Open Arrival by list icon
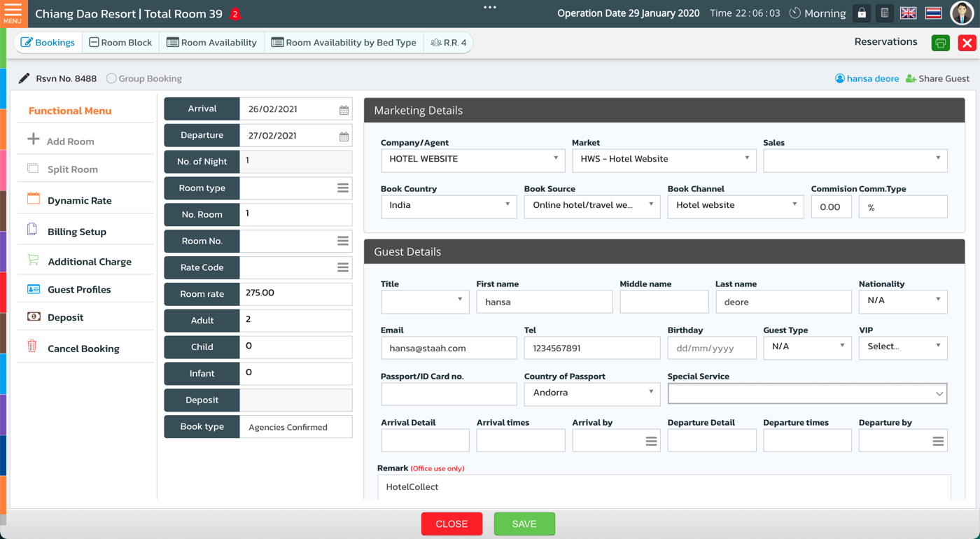 tap(651, 441)
